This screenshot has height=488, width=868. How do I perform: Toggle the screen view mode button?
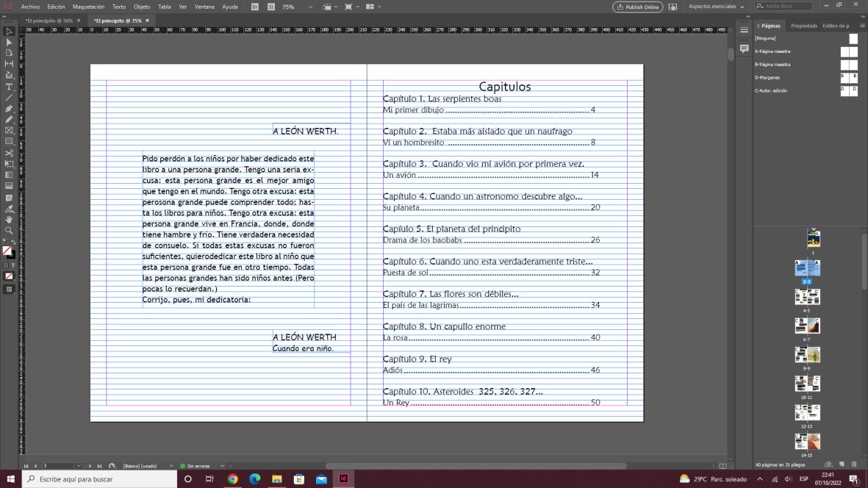click(9, 290)
